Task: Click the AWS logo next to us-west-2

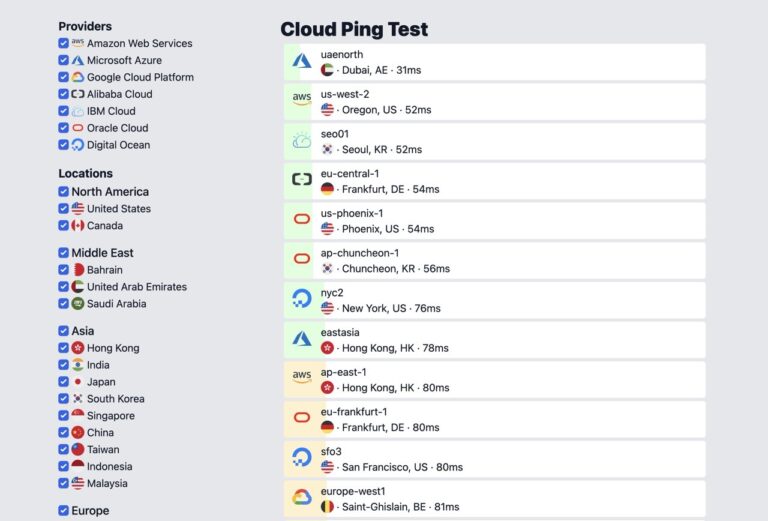Action: [301, 101]
